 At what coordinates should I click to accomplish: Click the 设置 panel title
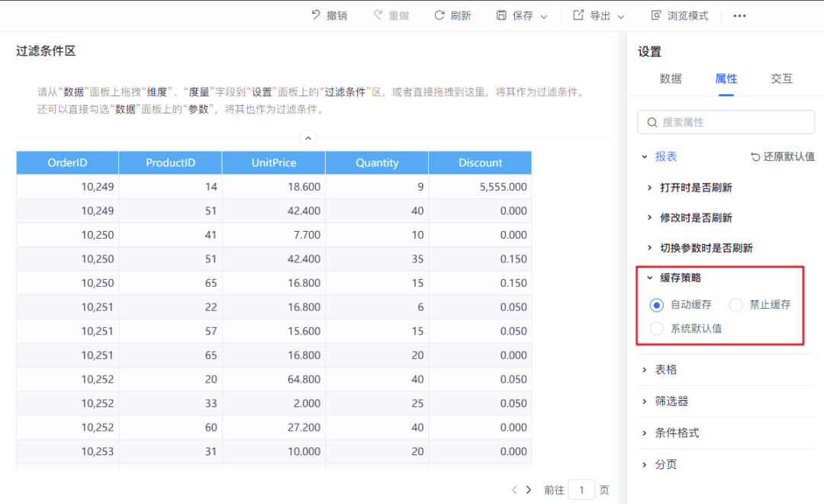(649, 52)
